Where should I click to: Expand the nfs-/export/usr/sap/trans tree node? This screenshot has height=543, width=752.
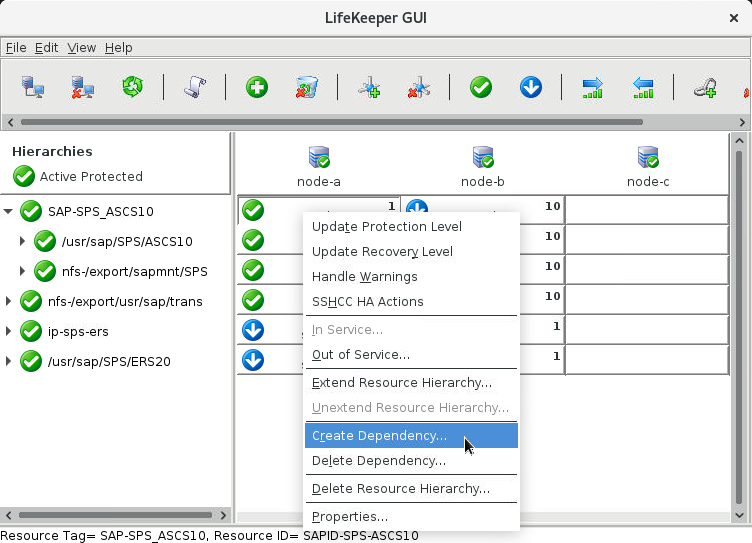tap(8, 301)
